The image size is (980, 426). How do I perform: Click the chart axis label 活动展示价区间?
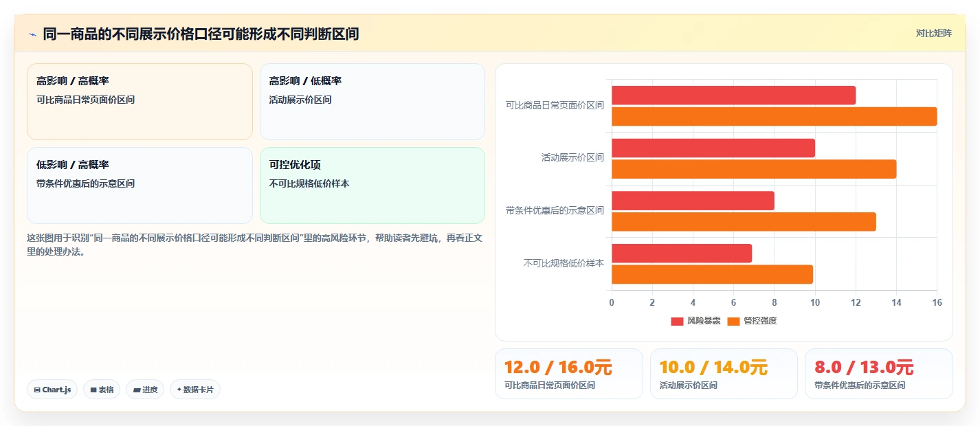pyautogui.click(x=572, y=158)
